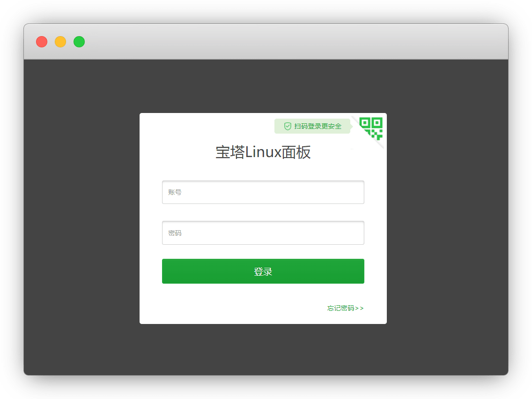Maximize the window with the green button
This screenshot has width=532, height=399.
click(79, 42)
